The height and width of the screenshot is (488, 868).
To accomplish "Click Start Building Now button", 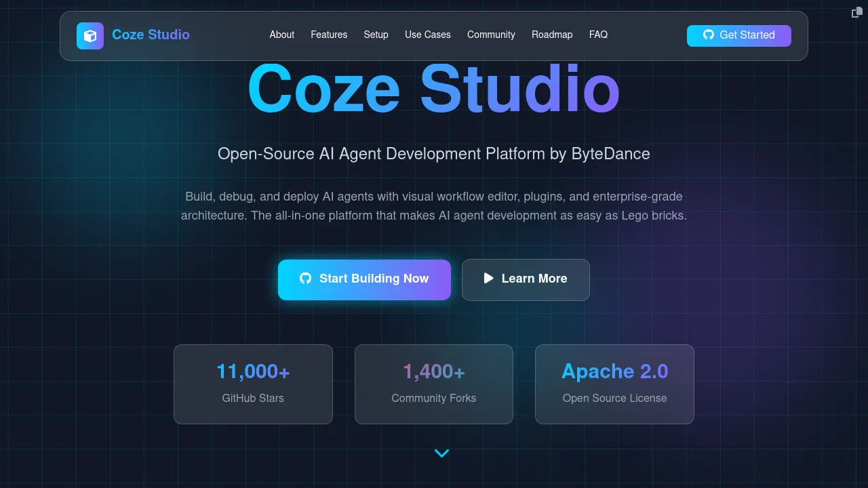I will (x=364, y=279).
